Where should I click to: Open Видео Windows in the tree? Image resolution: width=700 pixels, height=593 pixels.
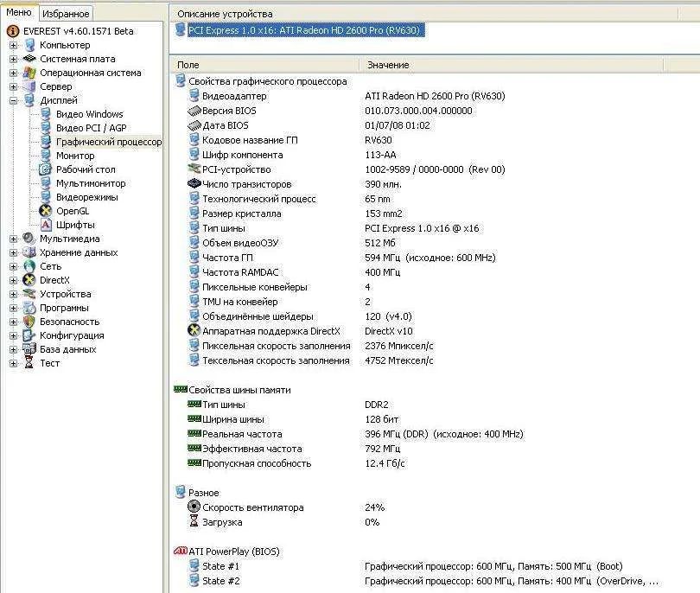(x=89, y=114)
